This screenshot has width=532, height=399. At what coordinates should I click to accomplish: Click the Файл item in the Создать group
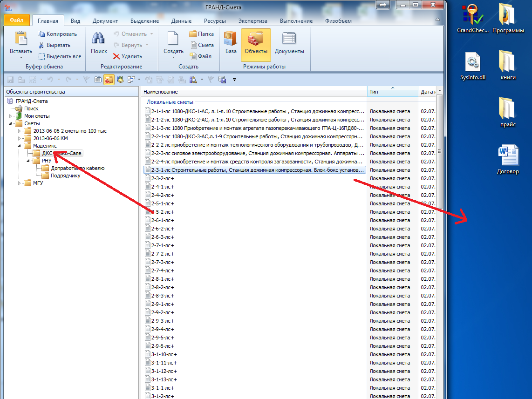point(200,56)
